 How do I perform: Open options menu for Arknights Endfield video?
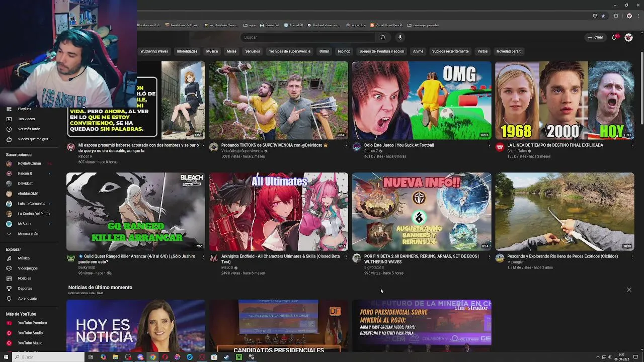tap(346, 257)
